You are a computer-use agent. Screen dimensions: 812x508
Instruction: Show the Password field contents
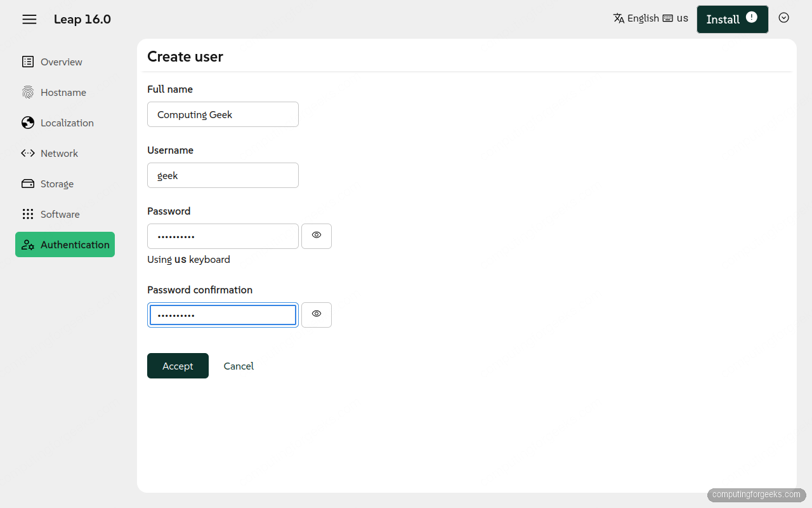tap(317, 236)
